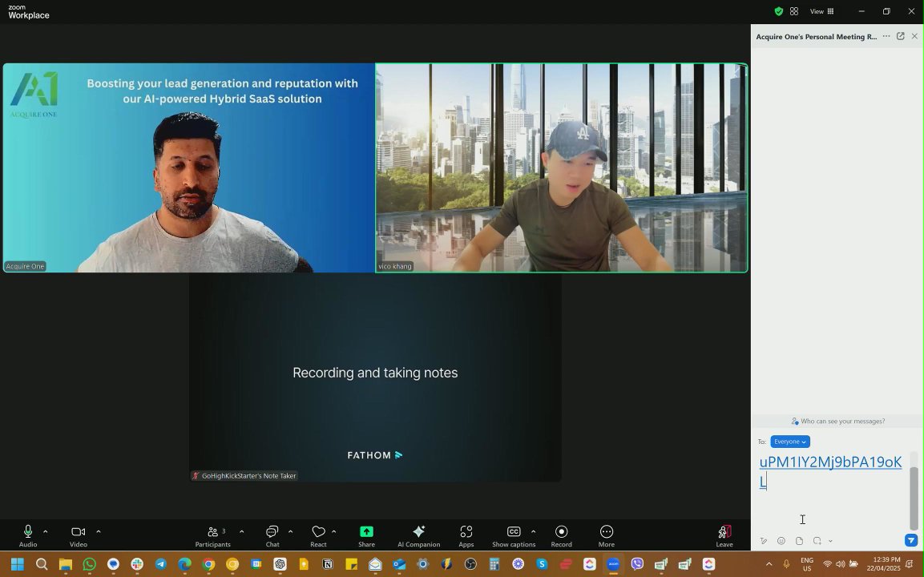Mute the microphone via Audio icon

pos(28,536)
